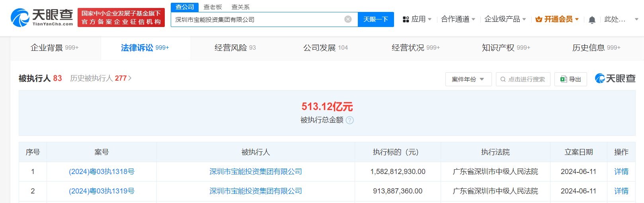Open the 开通会员 dropdown

[x=557, y=19]
